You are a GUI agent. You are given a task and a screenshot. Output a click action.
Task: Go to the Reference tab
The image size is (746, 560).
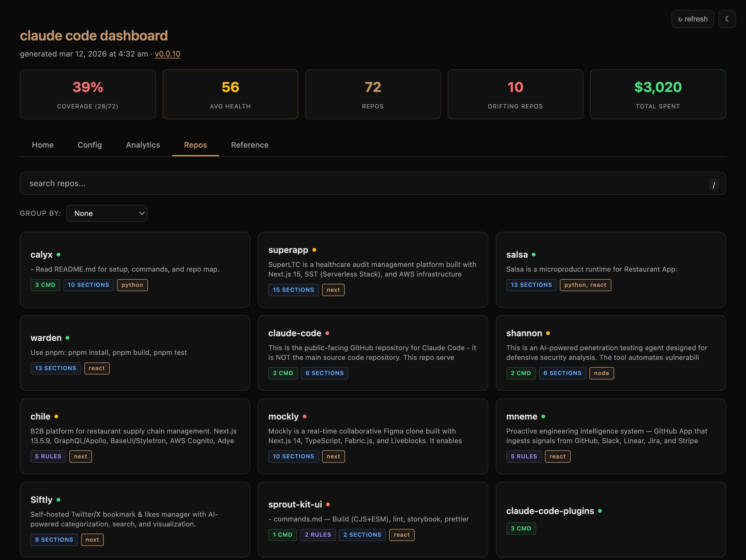pos(250,145)
